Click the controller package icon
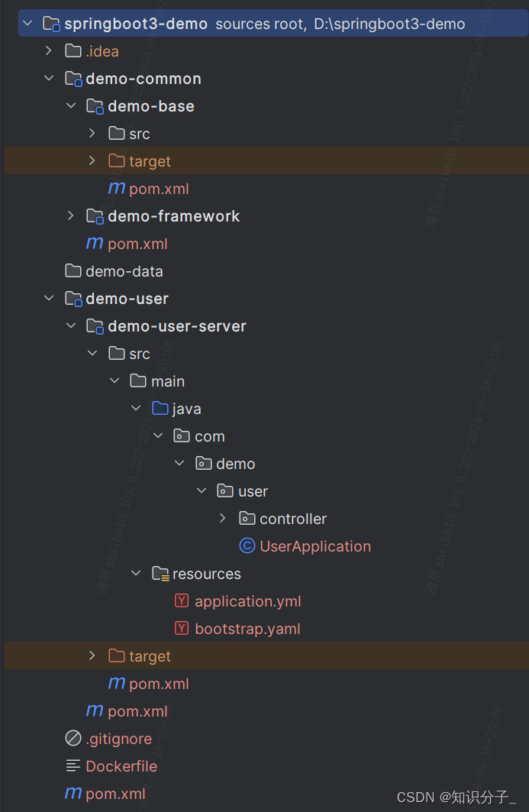 [247, 518]
